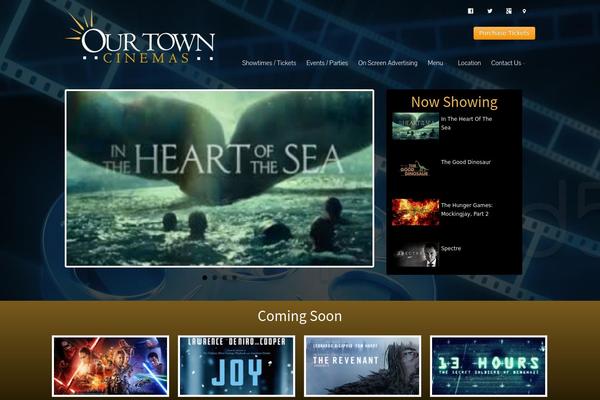This screenshot has height=400, width=600.
Task: Click the orange Purchase Tickets button
Action: click(x=504, y=33)
